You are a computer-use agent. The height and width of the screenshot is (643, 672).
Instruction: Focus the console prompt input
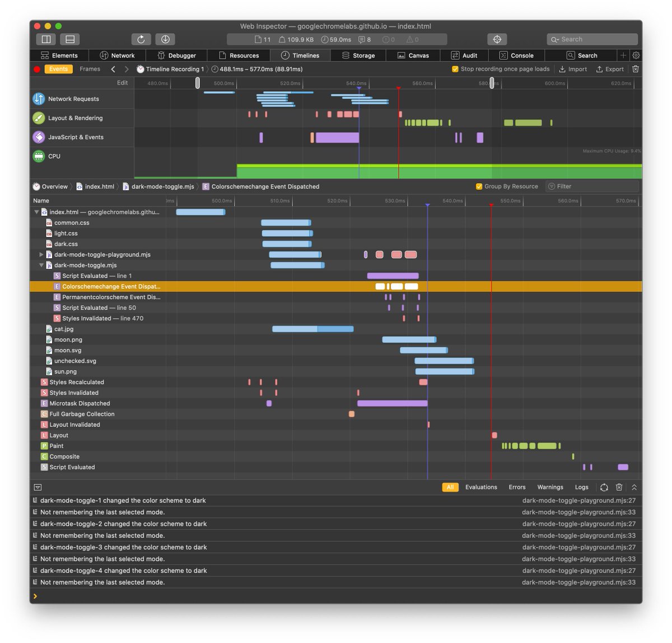(x=336, y=596)
